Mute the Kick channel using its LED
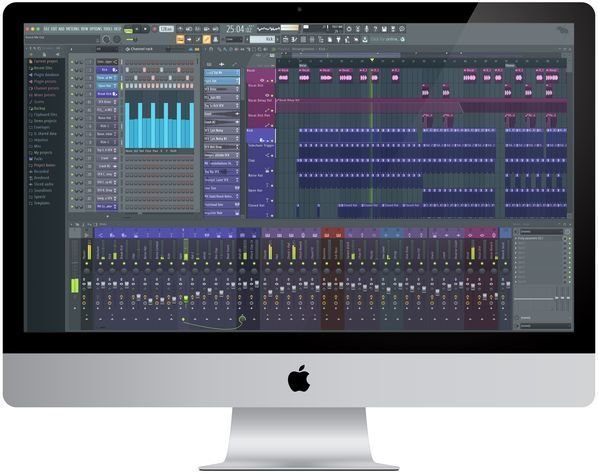 pos(72,70)
